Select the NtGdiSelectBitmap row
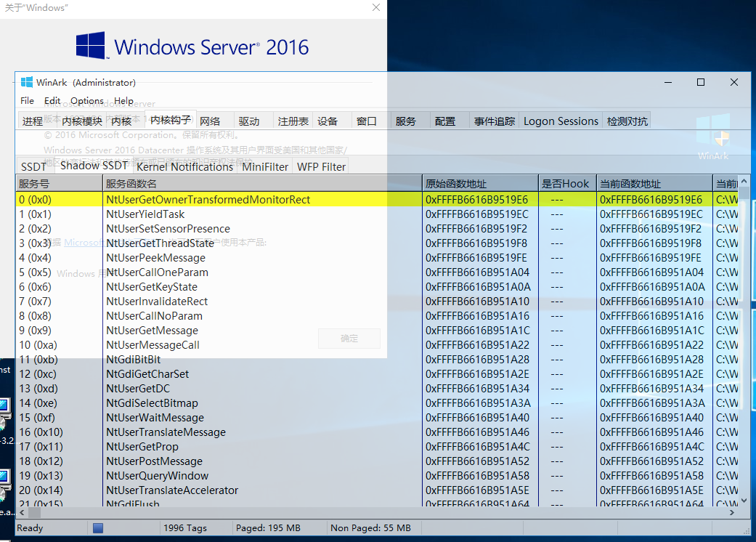Viewport: 756px width, 542px height. click(377, 403)
